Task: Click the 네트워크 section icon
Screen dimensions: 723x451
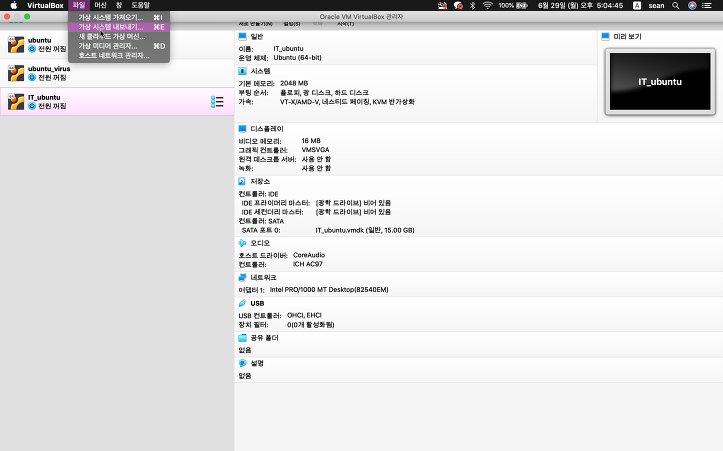Action: click(x=243, y=278)
